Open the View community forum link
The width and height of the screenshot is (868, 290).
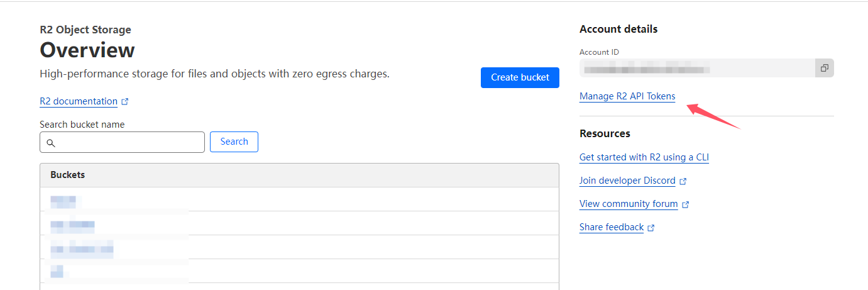[x=629, y=204]
